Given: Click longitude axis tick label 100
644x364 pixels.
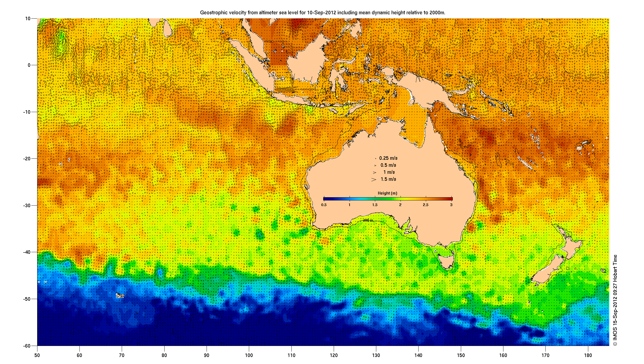Looking at the screenshot, I should [249, 355].
